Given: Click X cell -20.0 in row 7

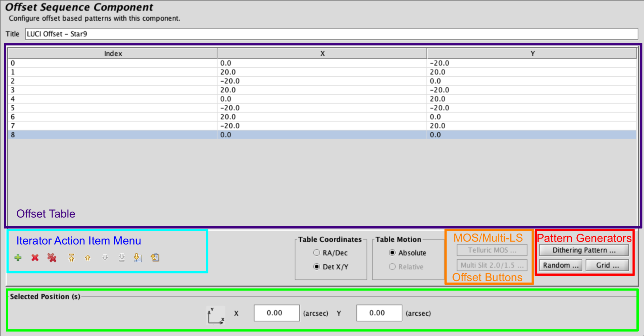Looking at the screenshot, I should point(322,126).
